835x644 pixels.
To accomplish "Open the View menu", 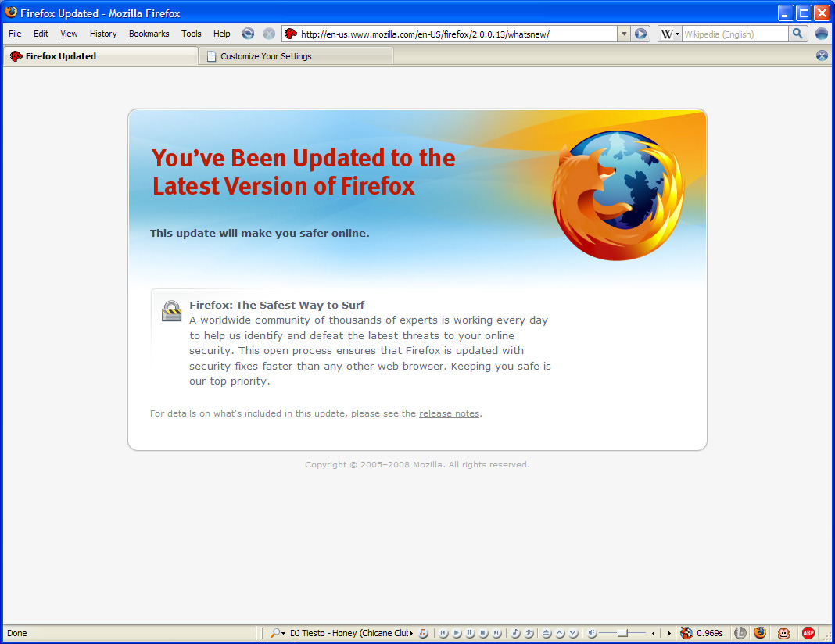I will pos(69,34).
